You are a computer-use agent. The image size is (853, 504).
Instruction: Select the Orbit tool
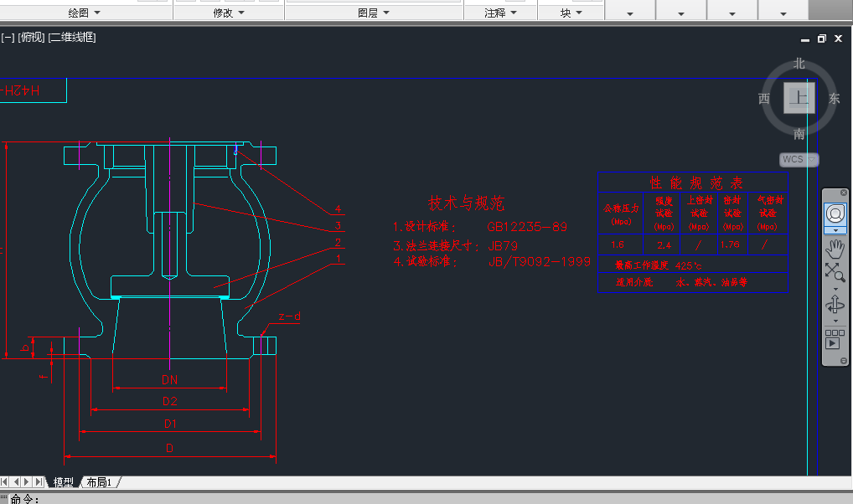tap(835, 305)
